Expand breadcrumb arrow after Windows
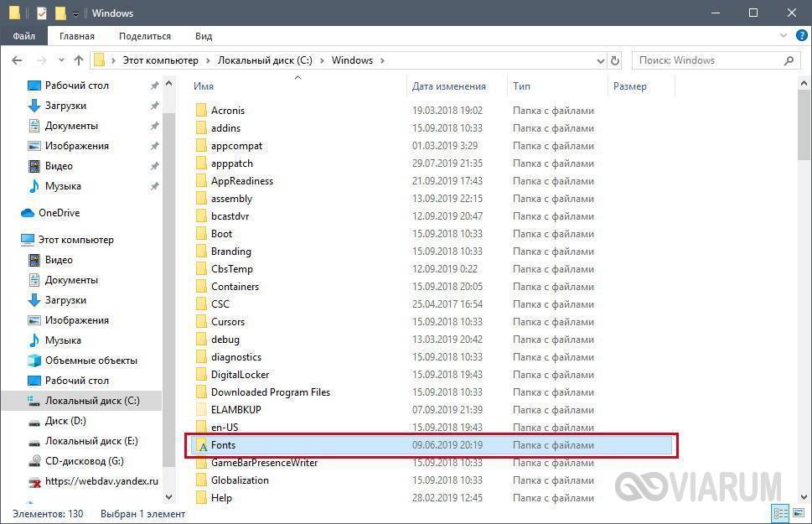Screen dimensions: 812x524 coord(382,60)
